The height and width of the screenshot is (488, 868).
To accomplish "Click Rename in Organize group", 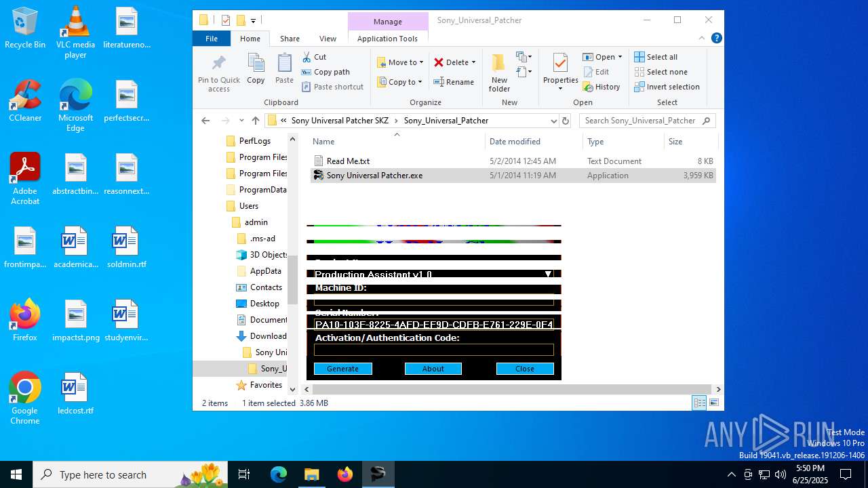I will (454, 82).
